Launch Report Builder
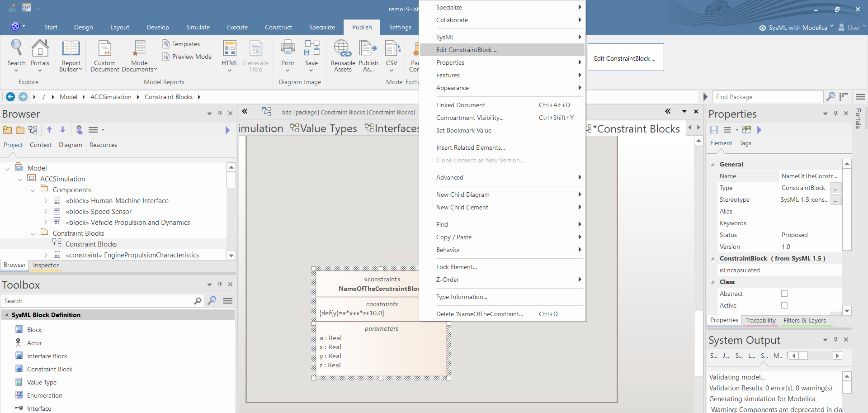Viewport: 868px width, 413px height. click(x=71, y=55)
